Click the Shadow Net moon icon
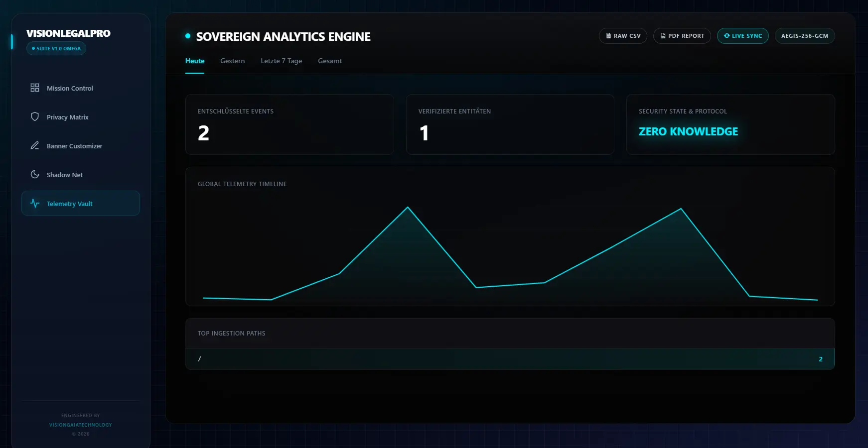868x448 pixels. 35,174
